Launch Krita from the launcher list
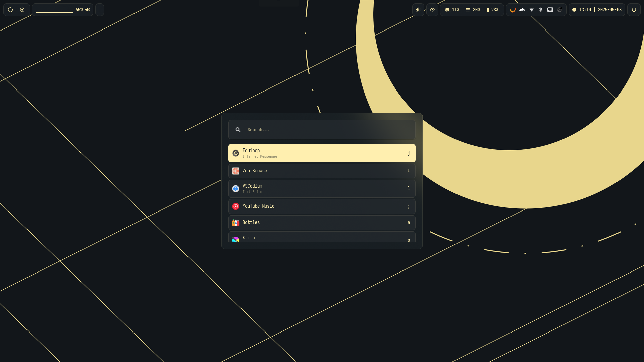The image size is (644, 362). point(322,237)
